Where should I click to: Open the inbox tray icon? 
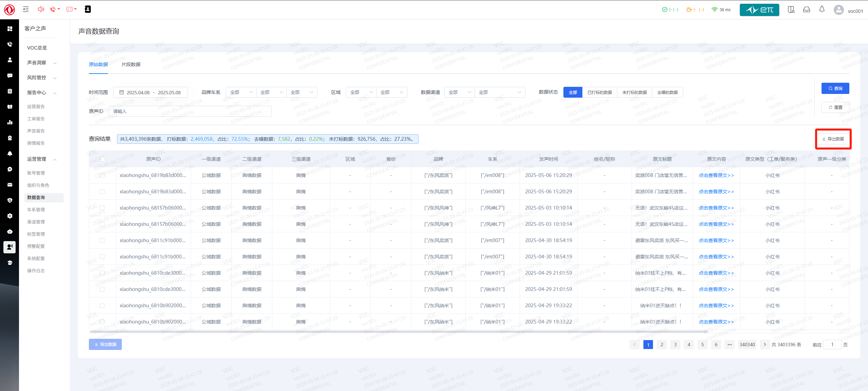click(x=806, y=9)
